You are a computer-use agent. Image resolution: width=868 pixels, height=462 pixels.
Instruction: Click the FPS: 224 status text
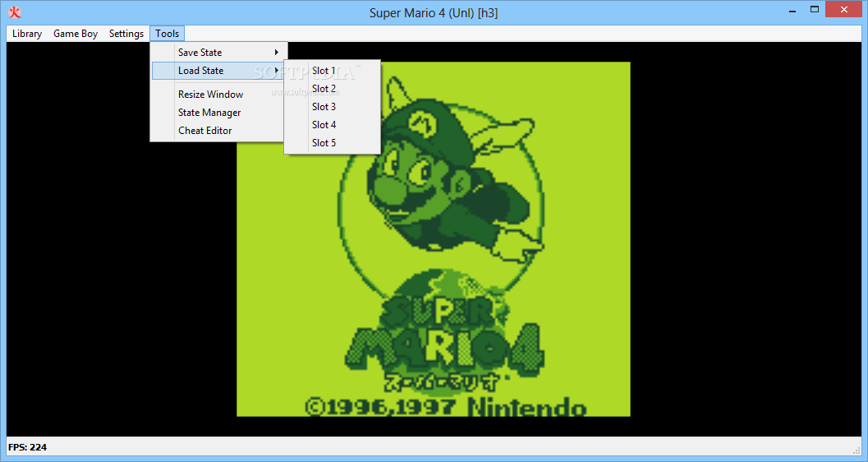[28, 447]
